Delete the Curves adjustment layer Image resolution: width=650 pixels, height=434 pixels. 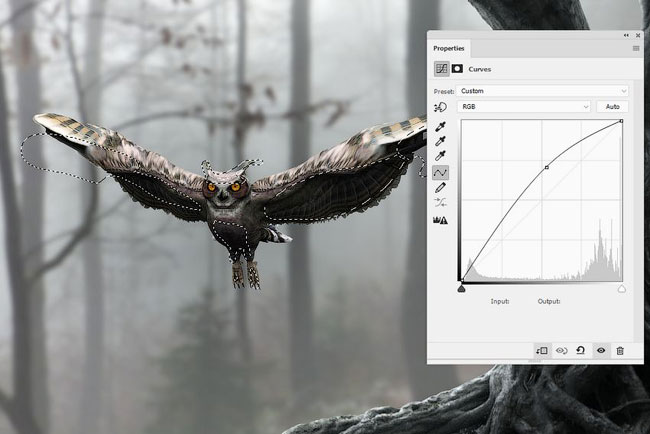(x=620, y=351)
